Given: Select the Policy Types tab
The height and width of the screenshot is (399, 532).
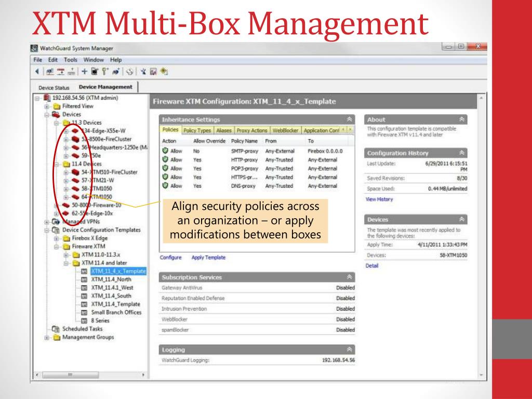Looking at the screenshot, I should (x=197, y=130).
